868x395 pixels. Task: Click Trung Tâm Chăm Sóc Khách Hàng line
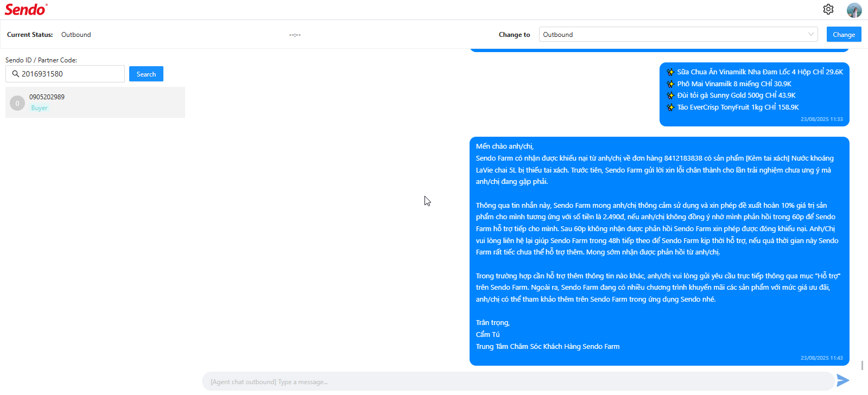548,347
